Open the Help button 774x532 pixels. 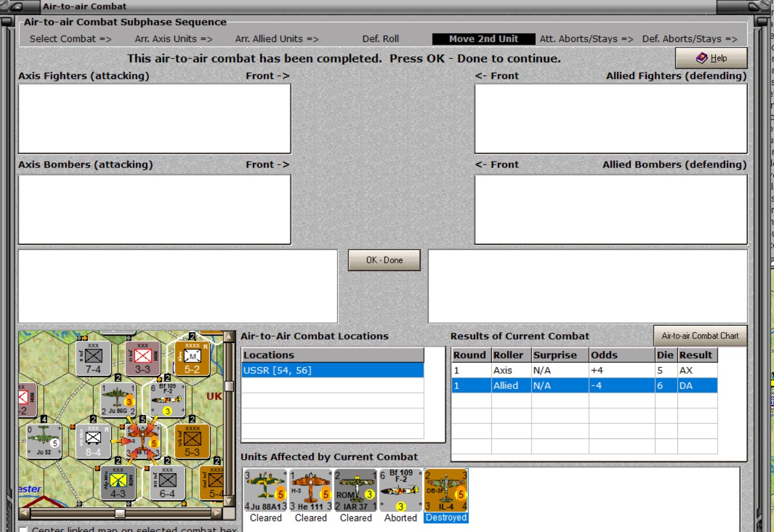711,58
